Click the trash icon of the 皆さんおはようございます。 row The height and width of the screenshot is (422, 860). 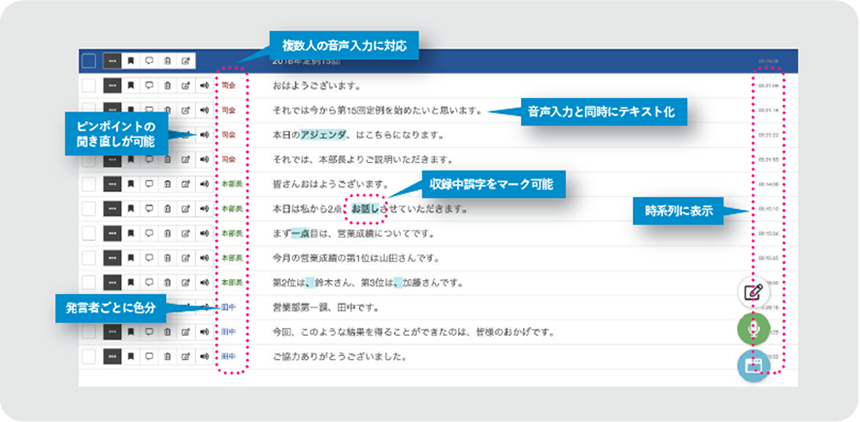167,184
